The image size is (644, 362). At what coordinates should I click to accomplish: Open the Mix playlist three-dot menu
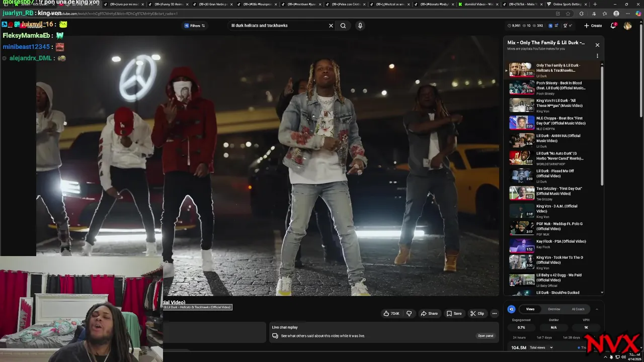tap(597, 56)
